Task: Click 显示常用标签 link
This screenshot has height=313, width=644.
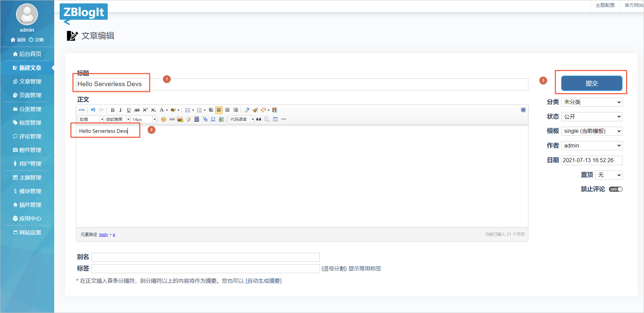Action: pos(365,269)
